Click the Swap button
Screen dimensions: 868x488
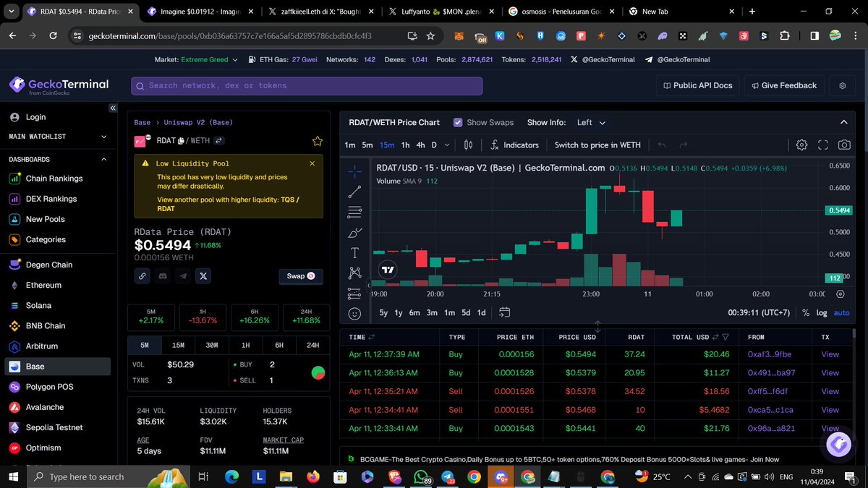(300, 275)
